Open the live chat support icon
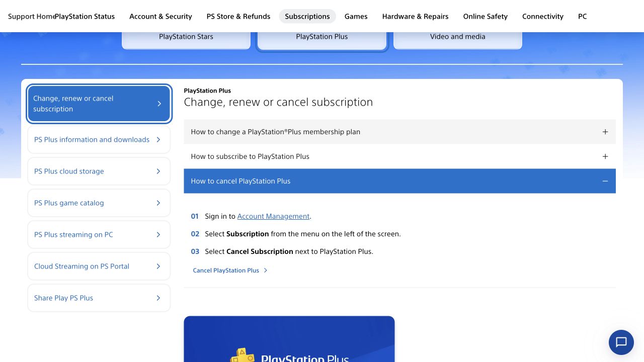This screenshot has width=644, height=362. pyautogui.click(x=621, y=342)
